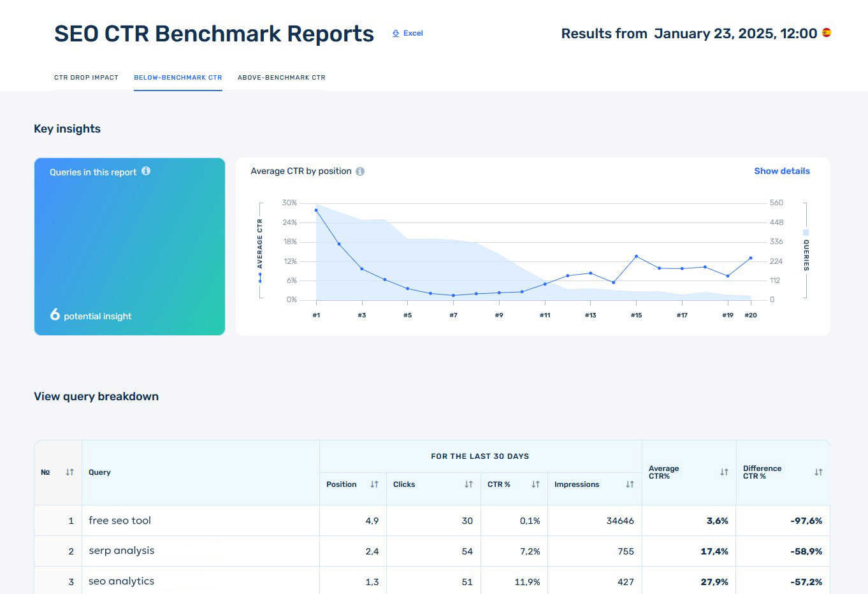
Task: Select difference value -97,6%
Action: tap(806, 521)
